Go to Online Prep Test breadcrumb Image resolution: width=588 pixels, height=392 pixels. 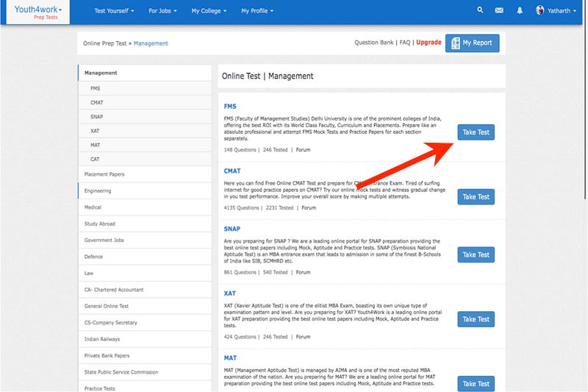point(104,43)
